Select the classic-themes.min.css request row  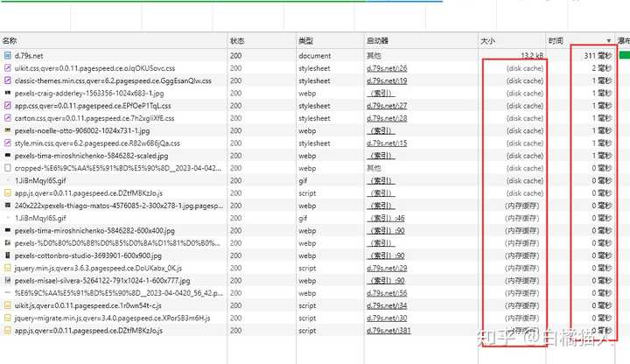[112, 80]
